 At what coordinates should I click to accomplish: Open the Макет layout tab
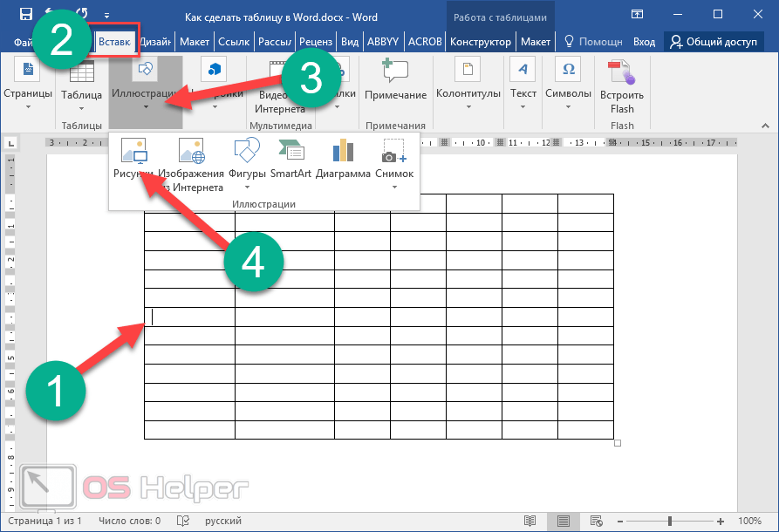tap(194, 41)
